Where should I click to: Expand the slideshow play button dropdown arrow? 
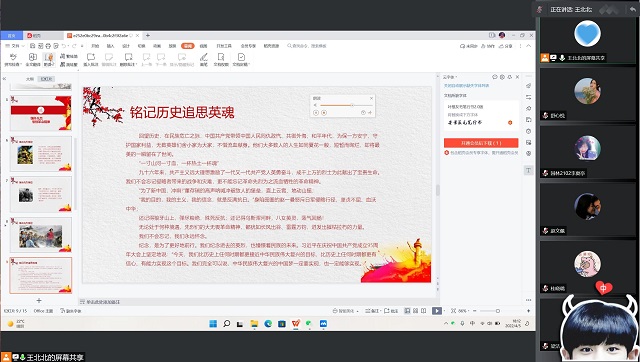point(444,311)
